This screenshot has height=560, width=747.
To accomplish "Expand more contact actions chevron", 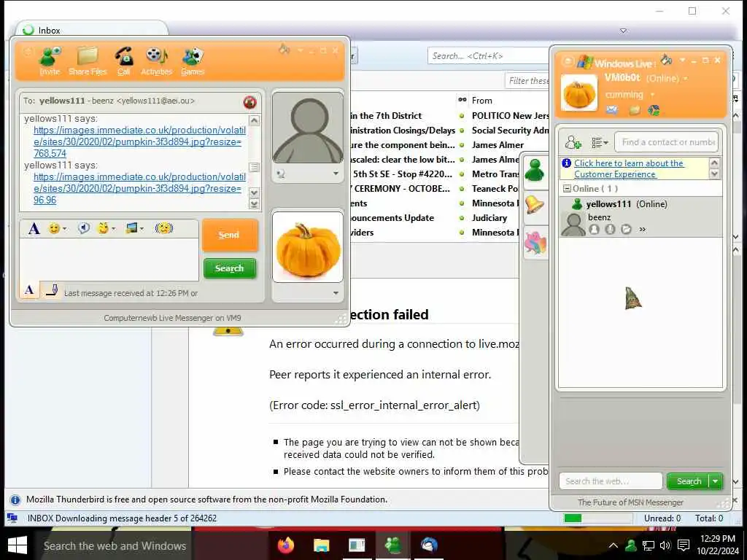I will click(642, 230).
